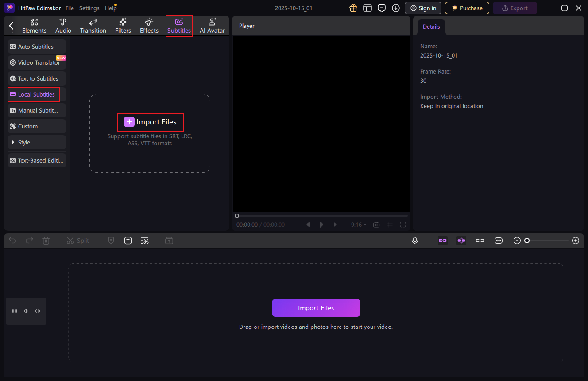Toggle track visibility eye icon

tap(26, 311)
